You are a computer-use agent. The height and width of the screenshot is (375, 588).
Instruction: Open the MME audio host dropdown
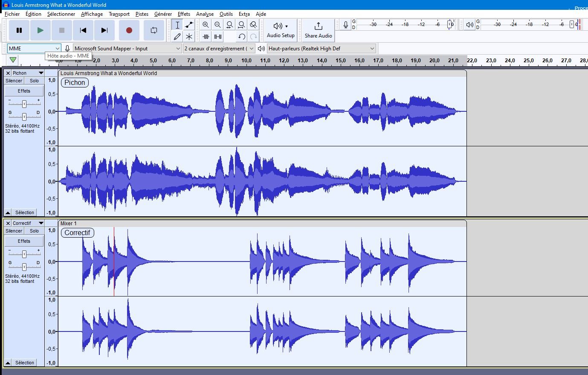tap(34, 49)
